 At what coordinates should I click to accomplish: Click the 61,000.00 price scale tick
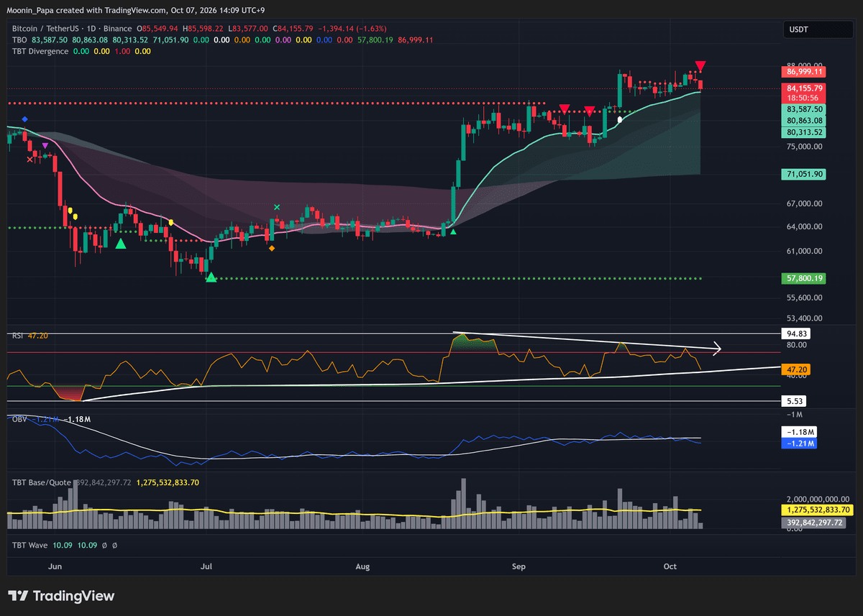(805, 251)
